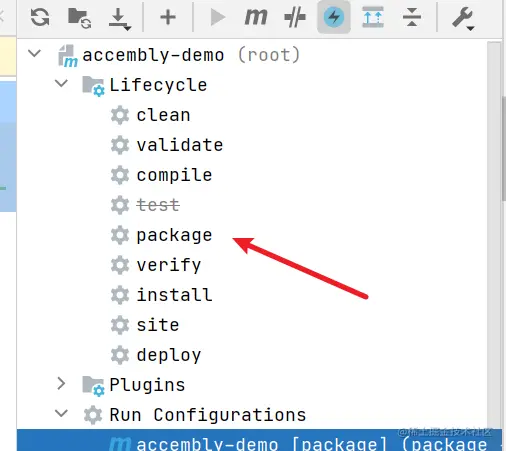Select the package lifecycle phase
Viewport: 506px width, 451px height.
[174, 235]
